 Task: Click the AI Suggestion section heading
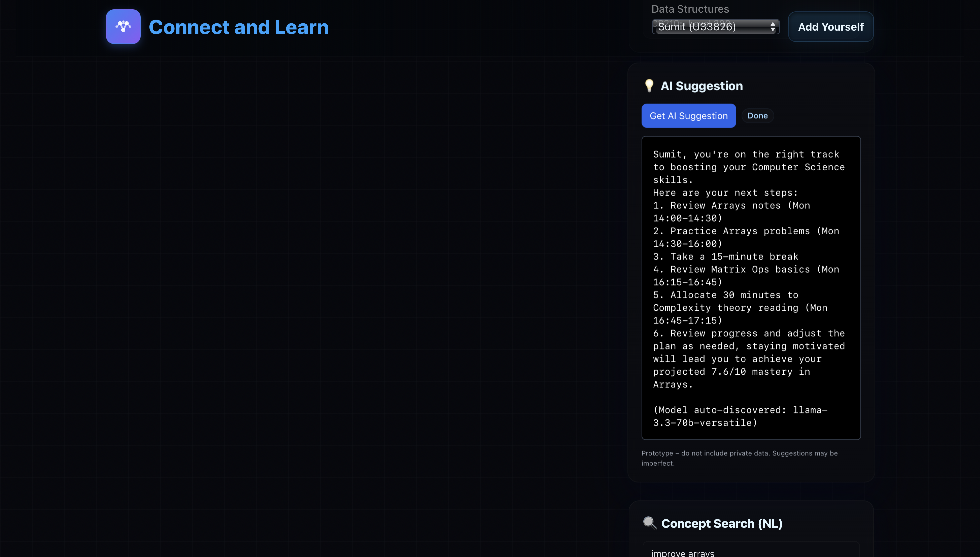[701, 86]
